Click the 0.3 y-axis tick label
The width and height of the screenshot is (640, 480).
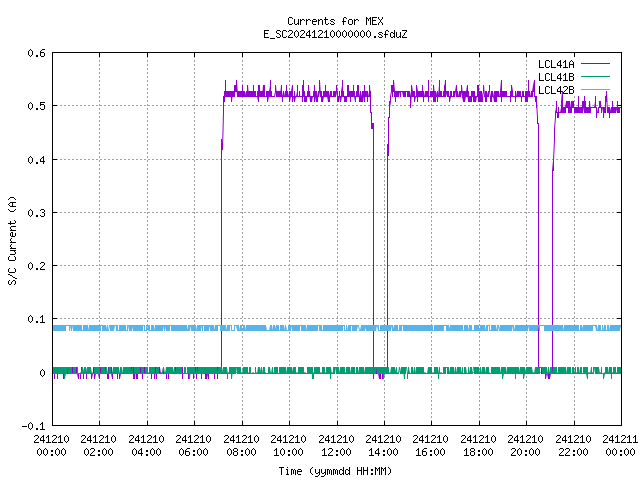36,213
